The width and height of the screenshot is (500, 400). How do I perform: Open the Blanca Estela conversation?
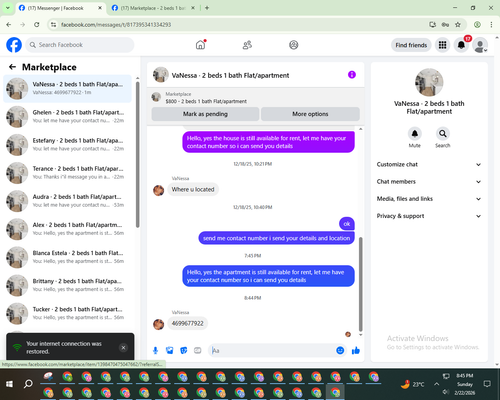[x=67, y=257]
